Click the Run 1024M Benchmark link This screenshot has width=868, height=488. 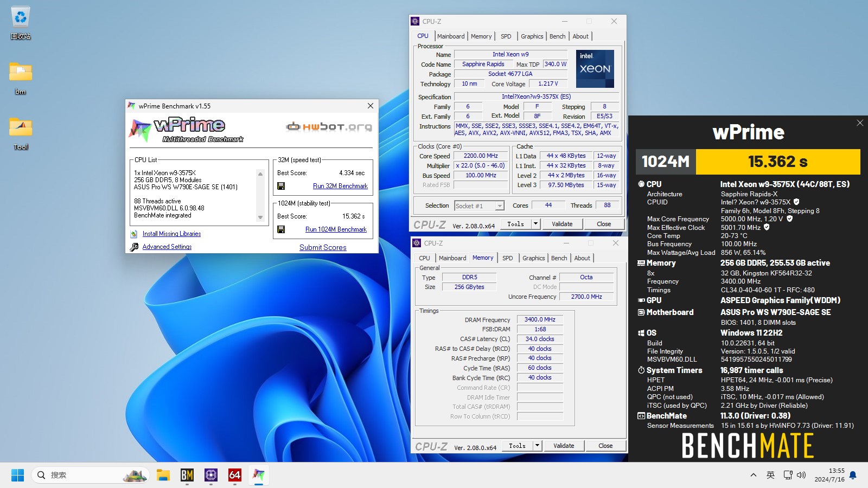point(336,229)
